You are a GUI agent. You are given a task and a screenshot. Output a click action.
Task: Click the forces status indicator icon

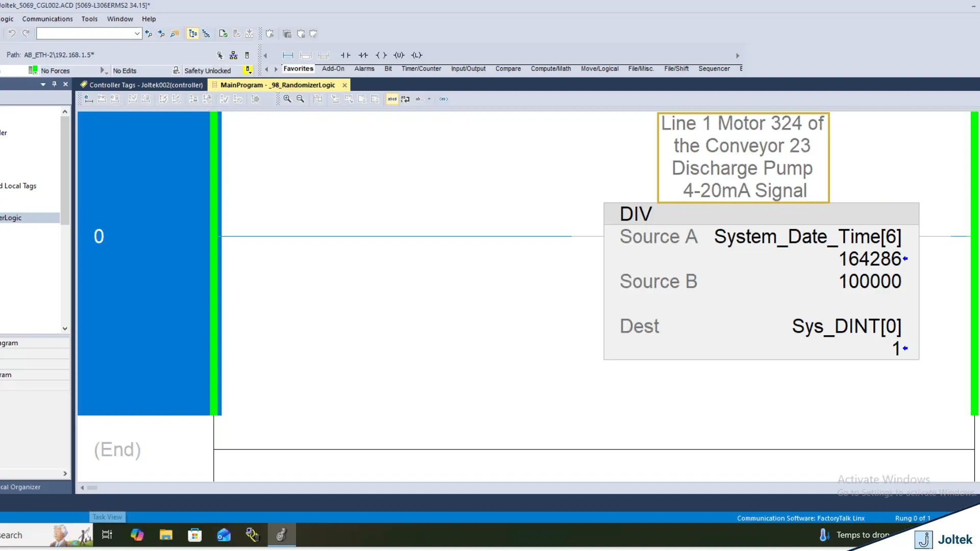pos(33,70)
